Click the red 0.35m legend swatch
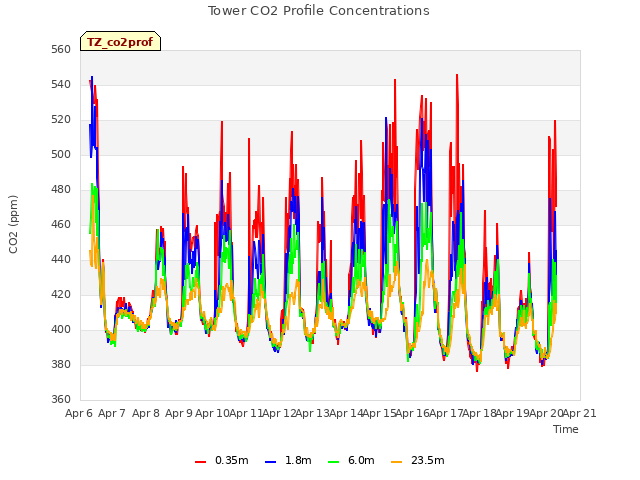 pos(200,462)
